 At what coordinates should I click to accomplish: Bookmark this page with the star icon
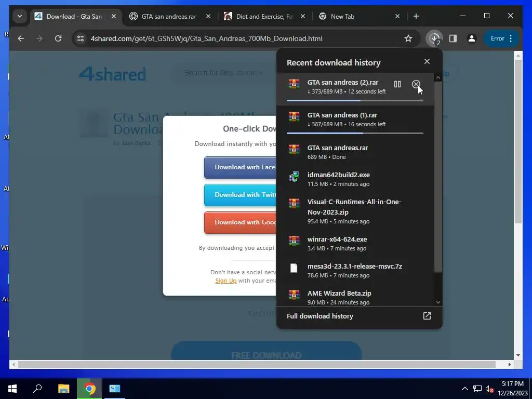click(408, 38)
